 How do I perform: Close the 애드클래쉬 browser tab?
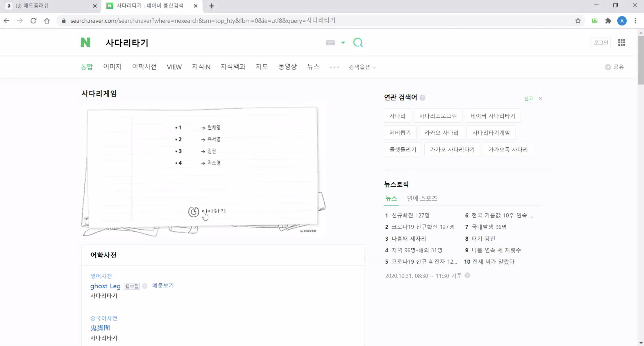pyautogui.click(x=95, y=6)
